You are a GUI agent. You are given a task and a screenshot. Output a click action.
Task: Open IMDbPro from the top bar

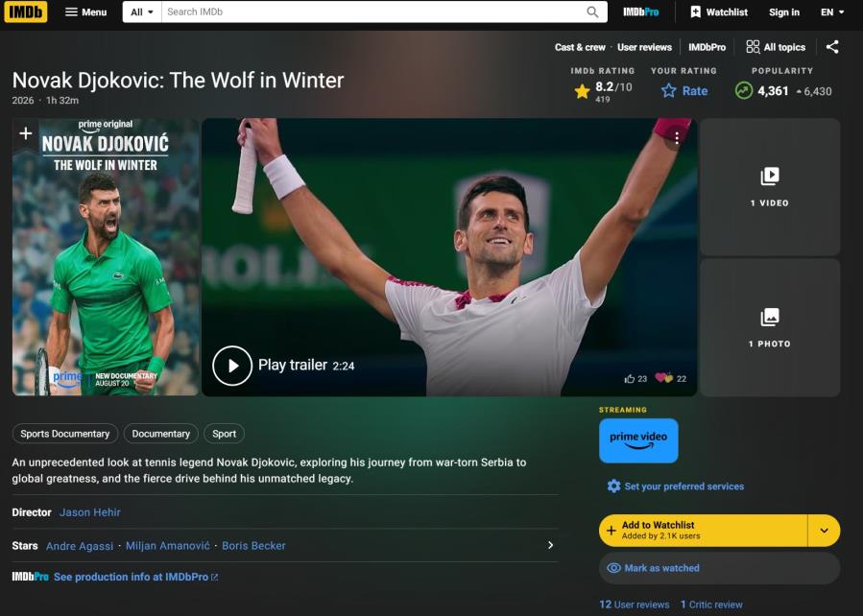pos(640,12)
